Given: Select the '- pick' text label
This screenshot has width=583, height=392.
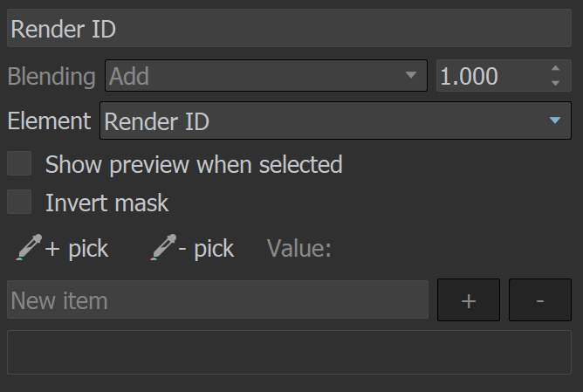Looking at the screenshot, I should click(206, 249).
